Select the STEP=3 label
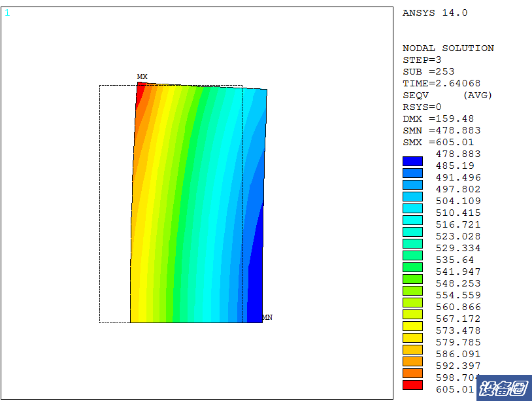The width and height of the screenshot is (532, 401). (422, 60)
